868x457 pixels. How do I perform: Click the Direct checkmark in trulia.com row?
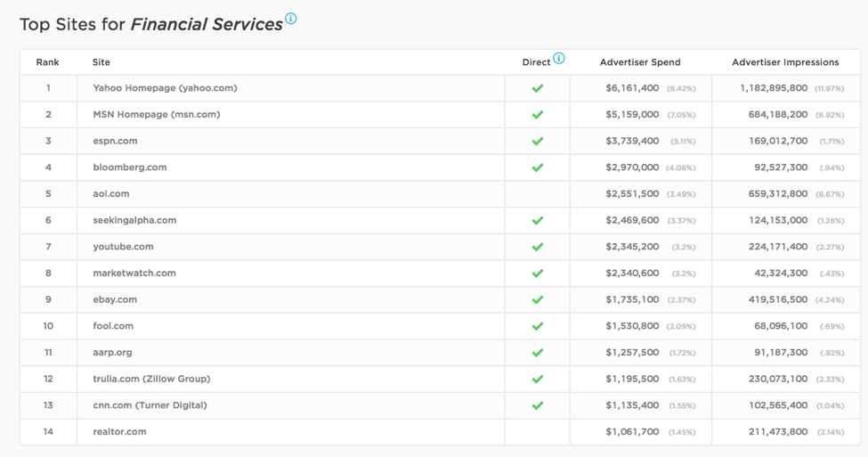click(x=537, y=379)
